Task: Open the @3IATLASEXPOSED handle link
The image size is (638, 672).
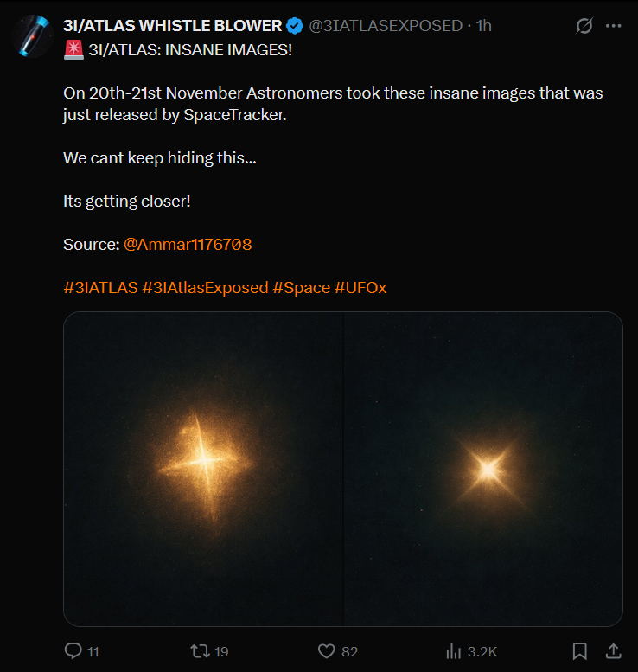Action: (385, 26)
